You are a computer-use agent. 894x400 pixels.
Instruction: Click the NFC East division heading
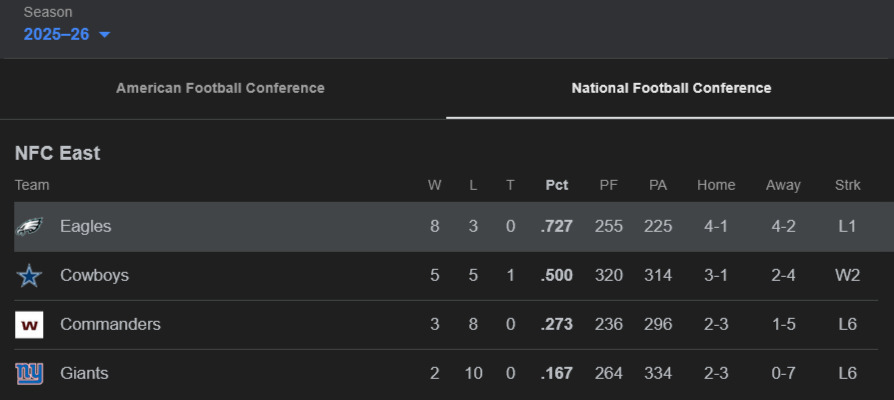tap(57, 153)
